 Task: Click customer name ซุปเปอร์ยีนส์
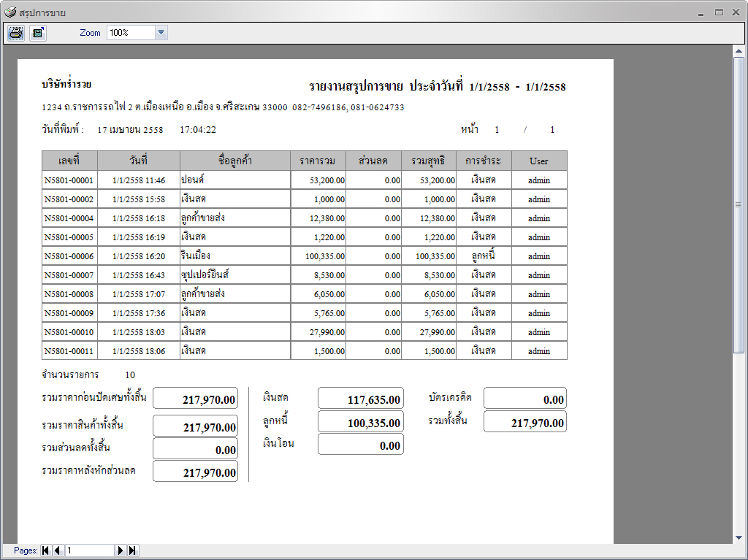[x=205, y=275]
